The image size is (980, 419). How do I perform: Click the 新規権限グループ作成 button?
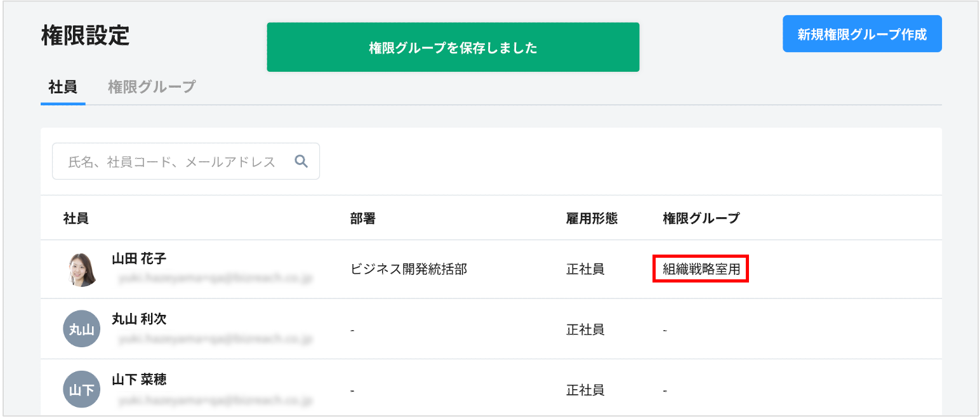click(862, 34)
